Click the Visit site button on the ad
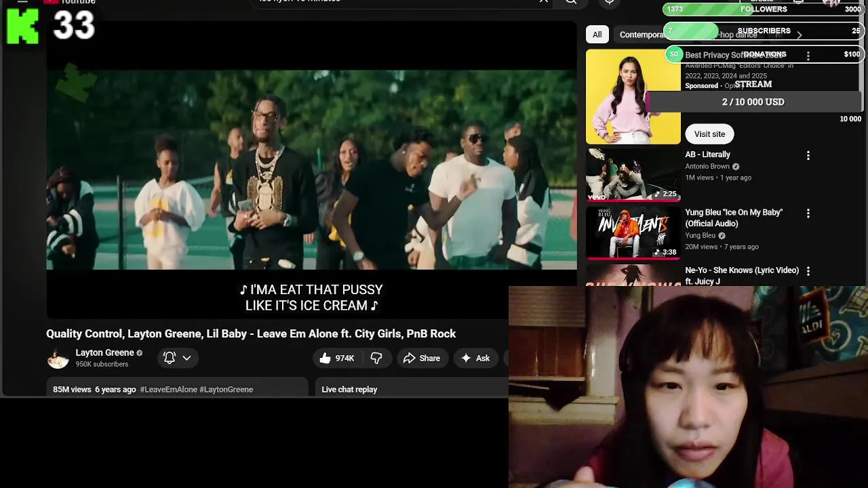Viewport: 868px width, 488px height. tap(709, 134)
